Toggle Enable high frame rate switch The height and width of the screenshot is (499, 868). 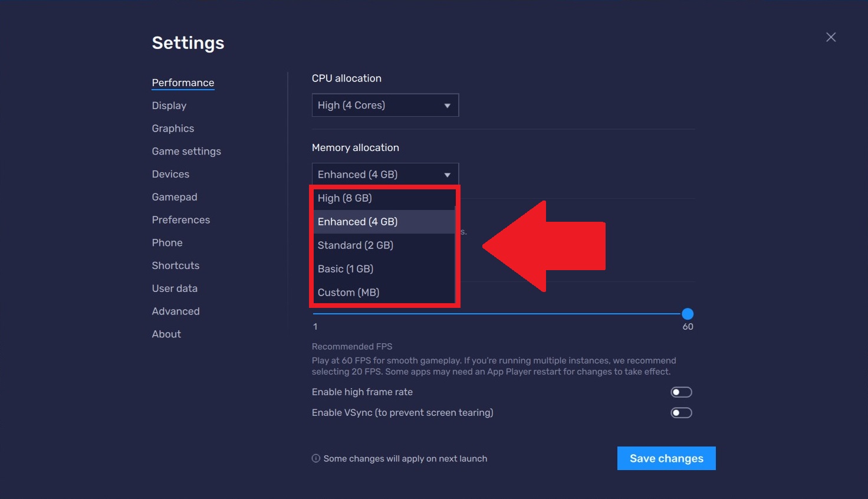[x=681, y=392]
